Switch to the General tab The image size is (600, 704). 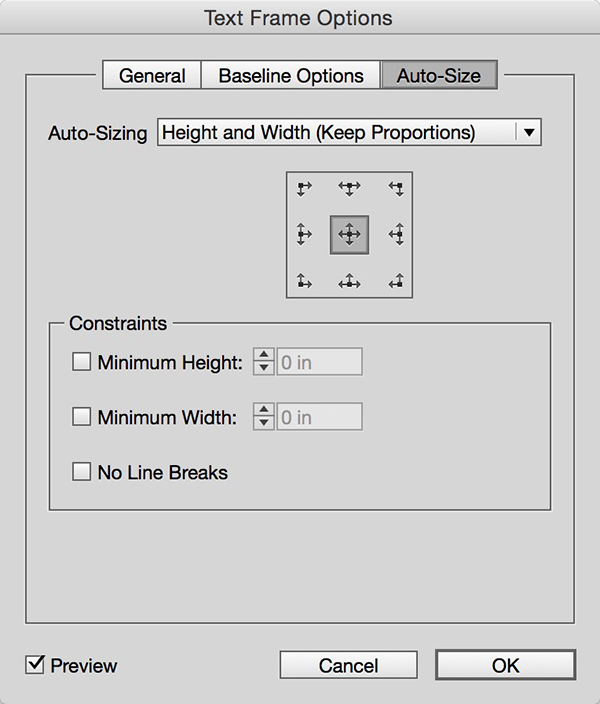(x=152, y=75)
